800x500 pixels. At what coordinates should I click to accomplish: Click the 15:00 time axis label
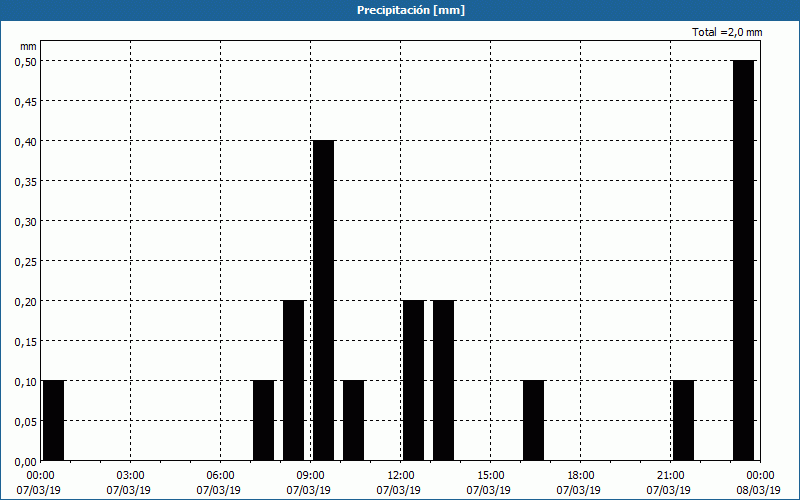pyautogui.click(x=490, y=476)
